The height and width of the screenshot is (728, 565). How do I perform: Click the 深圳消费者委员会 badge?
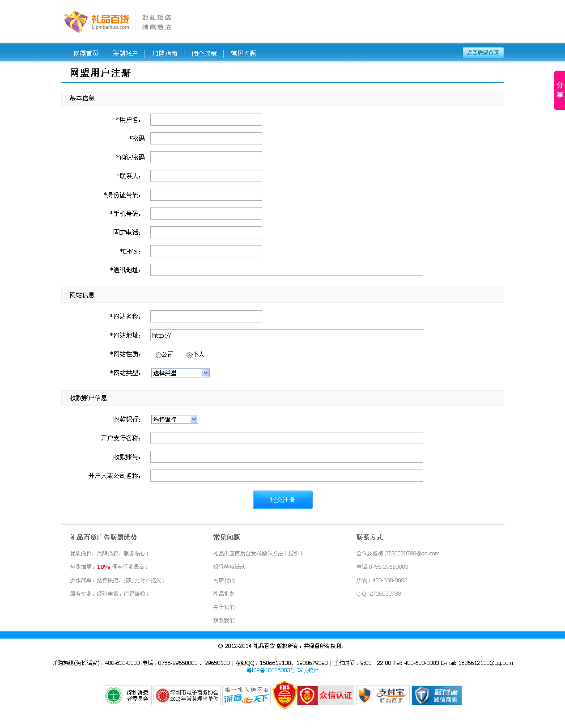[x=127, y=695]
